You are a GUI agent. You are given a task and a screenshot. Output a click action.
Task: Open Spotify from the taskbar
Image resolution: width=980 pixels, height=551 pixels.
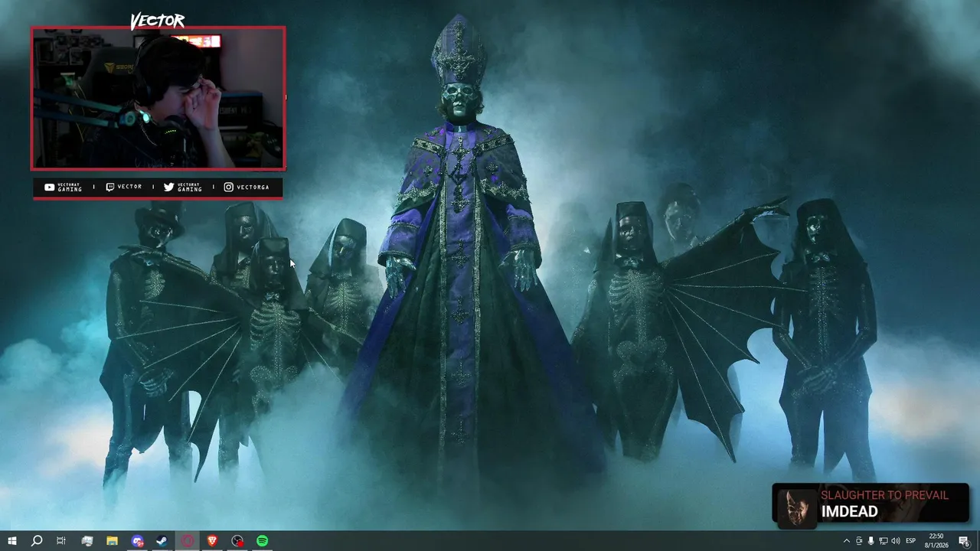coord(263,541)
